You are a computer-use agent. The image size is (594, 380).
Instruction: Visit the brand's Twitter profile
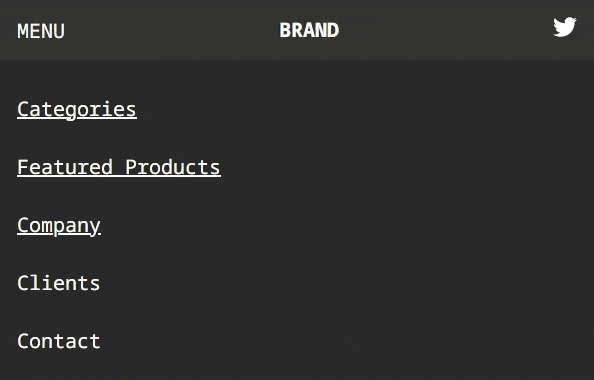pyautogui.click(x=564, y=27)
